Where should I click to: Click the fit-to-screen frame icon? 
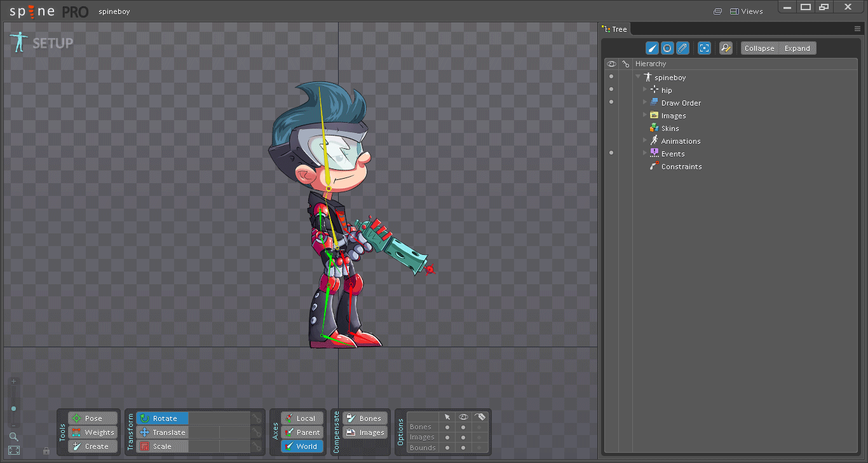[x=13, y=450]
